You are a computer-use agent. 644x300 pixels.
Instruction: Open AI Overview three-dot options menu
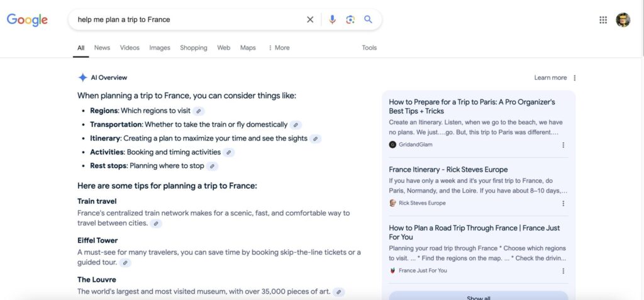coord(575,78)
